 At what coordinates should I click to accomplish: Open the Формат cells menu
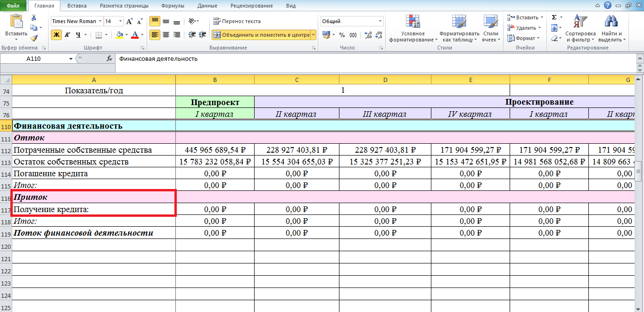click(x=524, y=38)
